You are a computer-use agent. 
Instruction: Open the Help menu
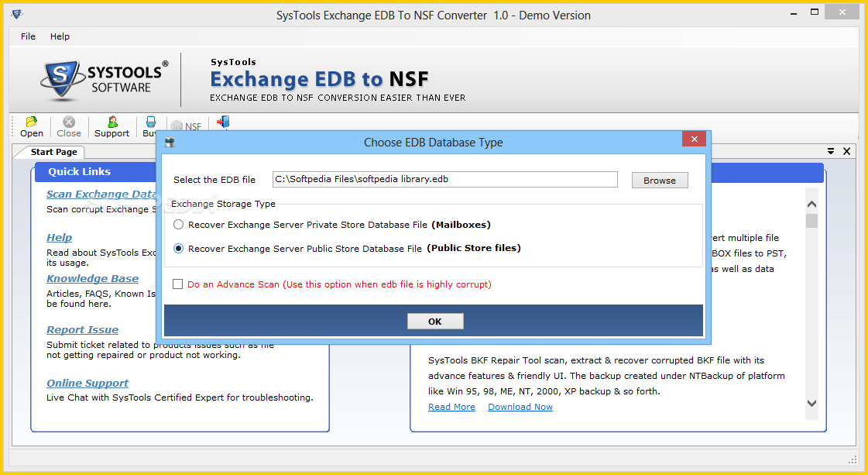tap(60, 36)
